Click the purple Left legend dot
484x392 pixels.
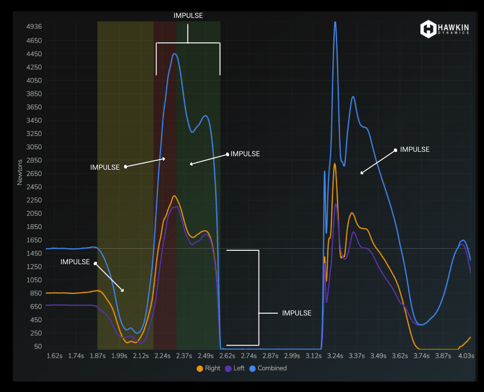coord(228,369)
